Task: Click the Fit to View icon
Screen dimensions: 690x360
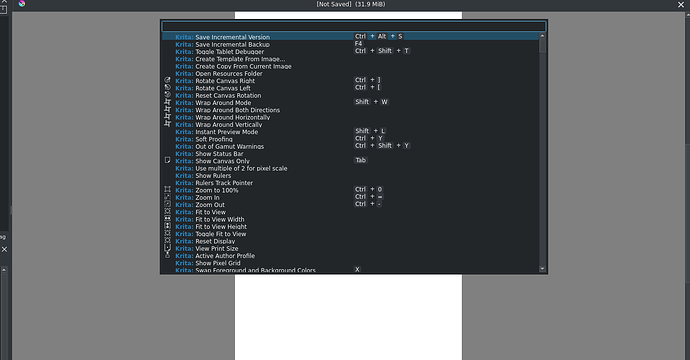Action: pyautogui.click(x=167, y=212)
